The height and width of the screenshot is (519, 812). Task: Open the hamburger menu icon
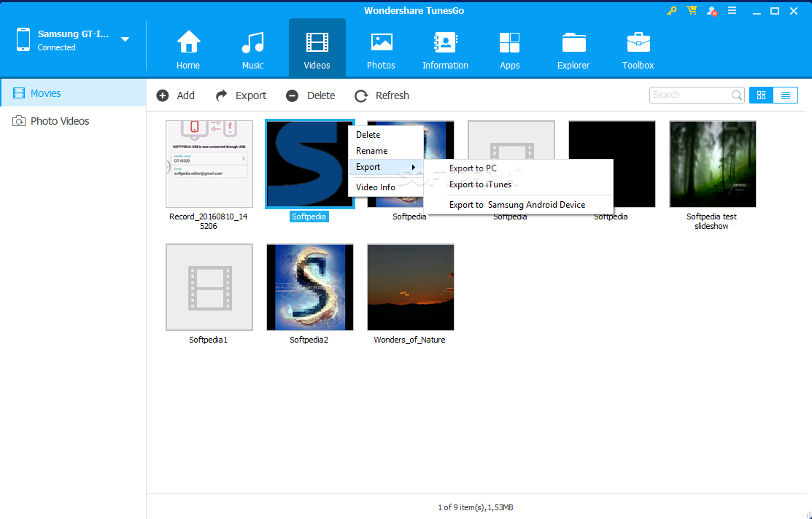pos(732,10)
